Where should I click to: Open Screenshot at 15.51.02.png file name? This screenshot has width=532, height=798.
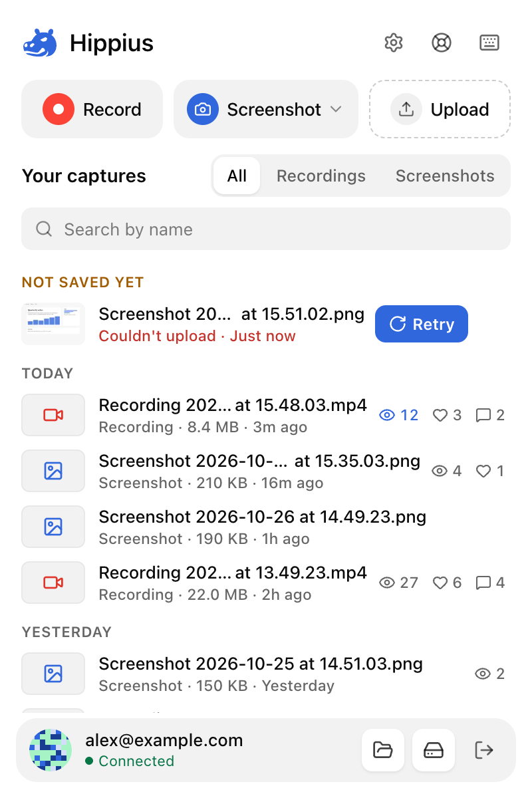[231, 314]
